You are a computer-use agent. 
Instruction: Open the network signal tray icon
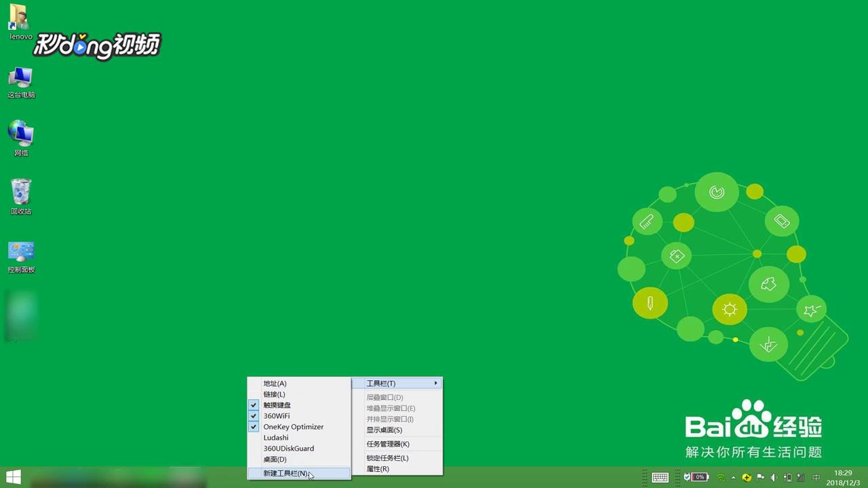[x=801, y=477]
